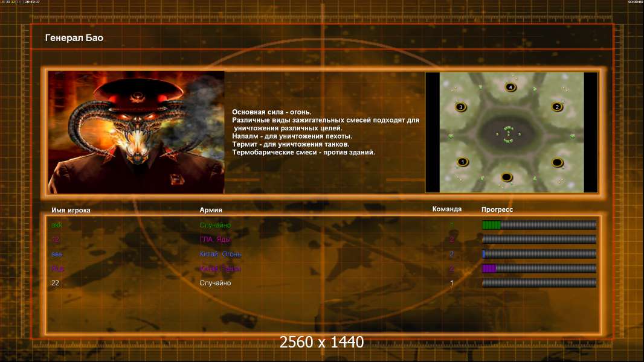The image size is (644, 362).
Task: Select start position marker 2 on minimap
Action: point(557,107)
